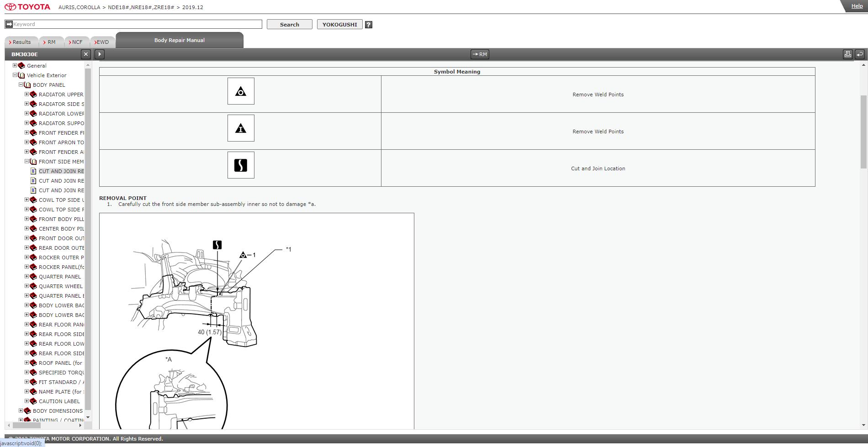Click the second Remove Weld Points triangle symbol

241,128
